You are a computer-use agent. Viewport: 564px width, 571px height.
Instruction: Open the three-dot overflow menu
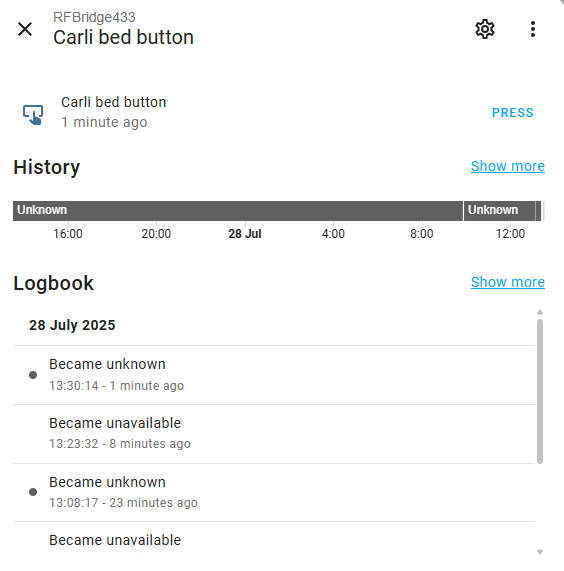point(533,29)
